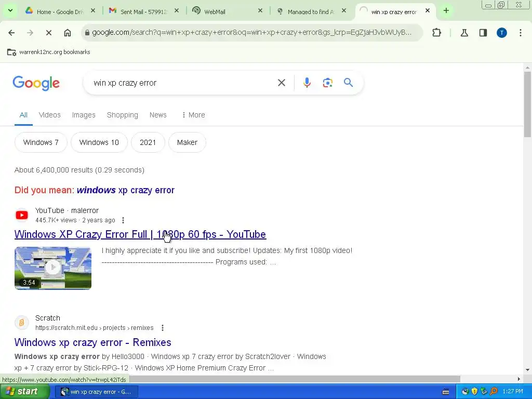532x399 pixels.
Task: Open options for the Scratch result
Action: [x=163, y=328]
